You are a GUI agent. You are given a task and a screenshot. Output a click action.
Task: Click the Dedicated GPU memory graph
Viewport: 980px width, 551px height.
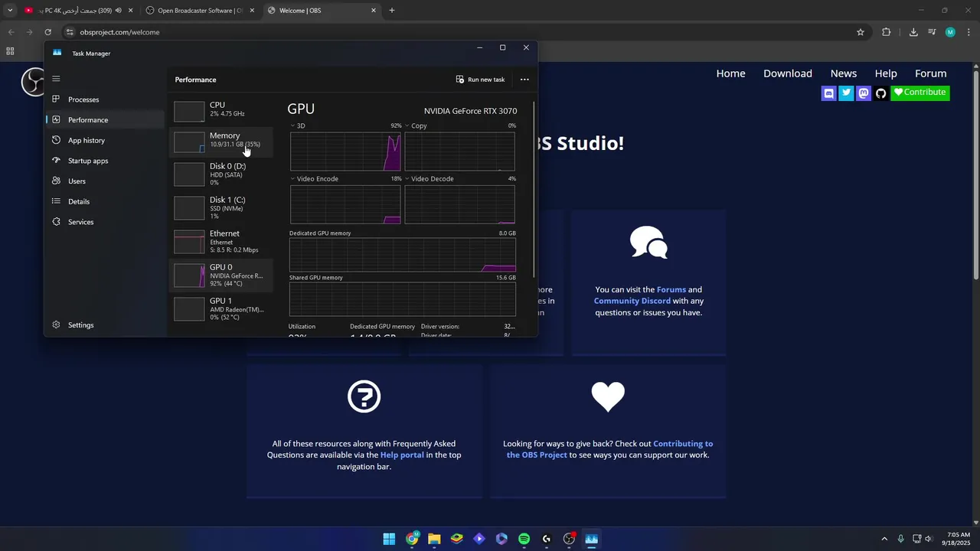[x=403, y=255]
